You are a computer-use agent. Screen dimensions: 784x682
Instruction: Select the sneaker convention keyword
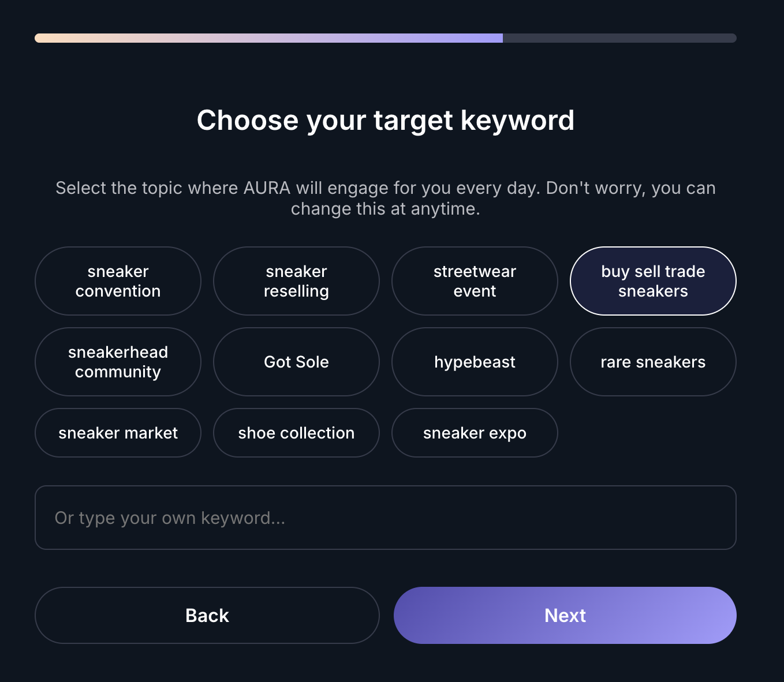click(x=118, y=281)
